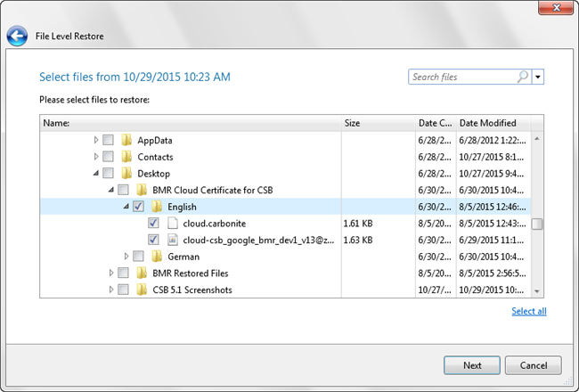This screenshot has width=579, height=392.
Task: Click the cloud.carbonite file icon
Action: click(x=173, y=224)
